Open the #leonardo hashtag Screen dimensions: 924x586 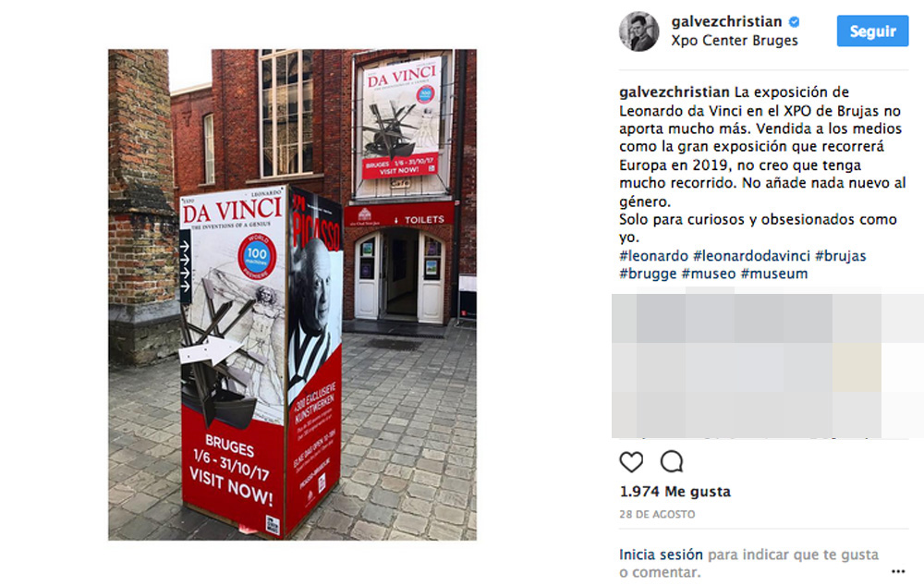tap(653, 256)
